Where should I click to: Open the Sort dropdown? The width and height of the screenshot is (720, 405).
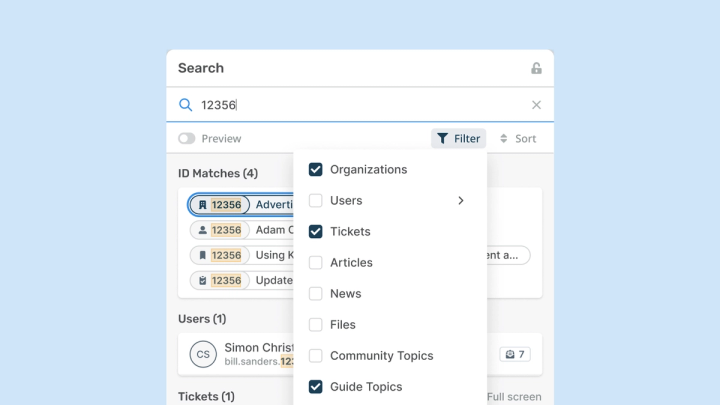(518, 139)
